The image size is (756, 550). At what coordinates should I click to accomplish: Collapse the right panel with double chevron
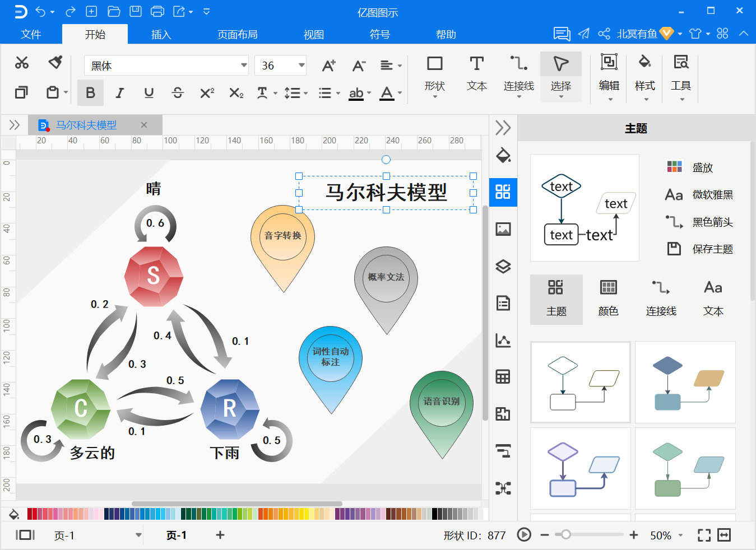pyautogui.click(x=503, y=128)
